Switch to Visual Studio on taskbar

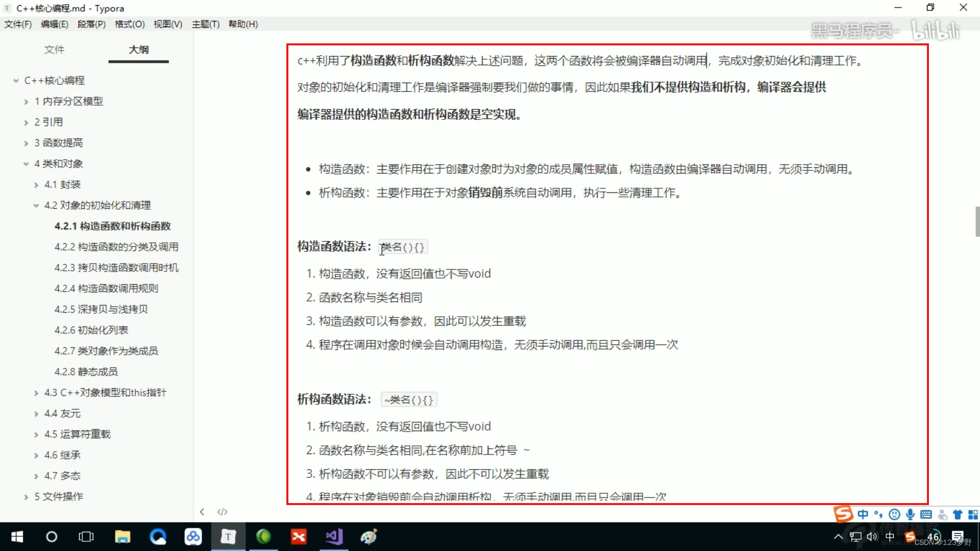(334, 537)
